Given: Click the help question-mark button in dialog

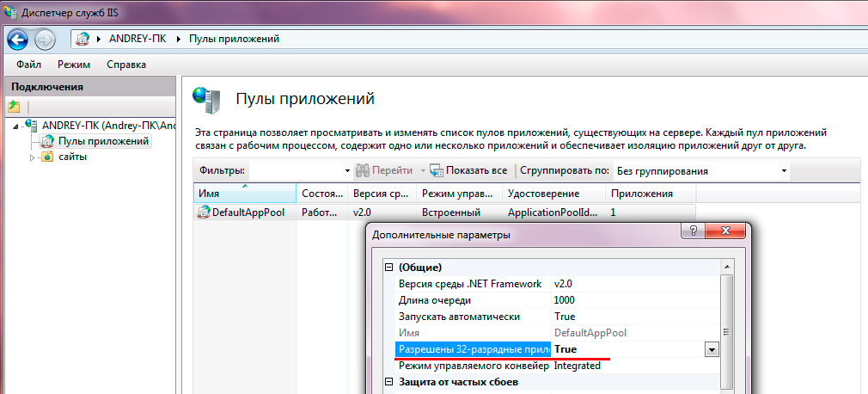Looking at the screenshot, I should pos(694,231).
